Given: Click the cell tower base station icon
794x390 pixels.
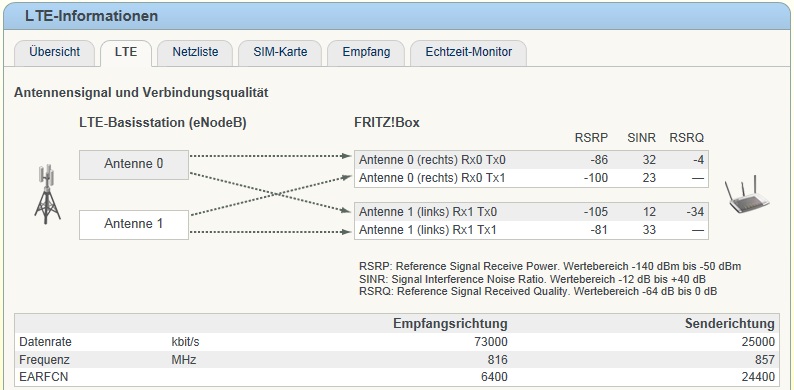Looking at the screenshot, I should coord(47,194).
